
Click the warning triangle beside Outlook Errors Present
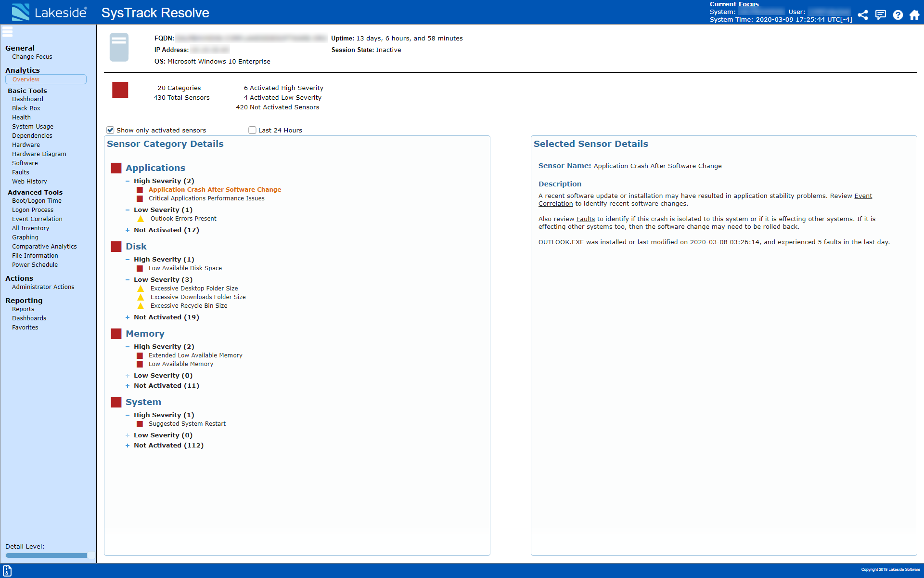pos(141,219)
